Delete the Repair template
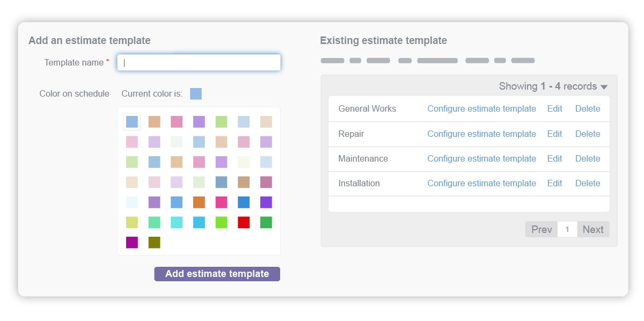This screenshot has width=644, height=321. (x=588, y=134)
